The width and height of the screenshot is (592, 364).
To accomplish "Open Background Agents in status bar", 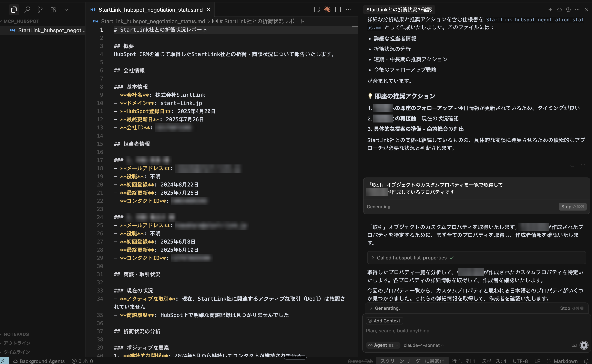I will tap(39, 361).
